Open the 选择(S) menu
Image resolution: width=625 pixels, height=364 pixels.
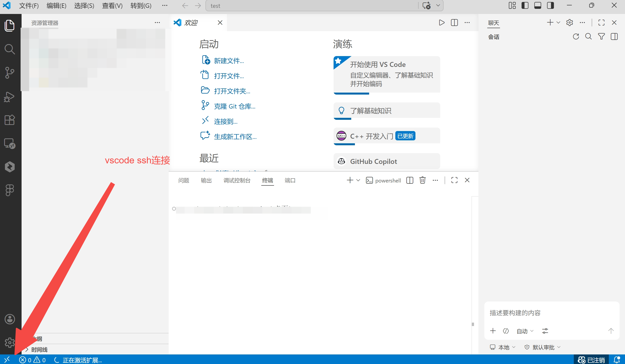point(84,6)
